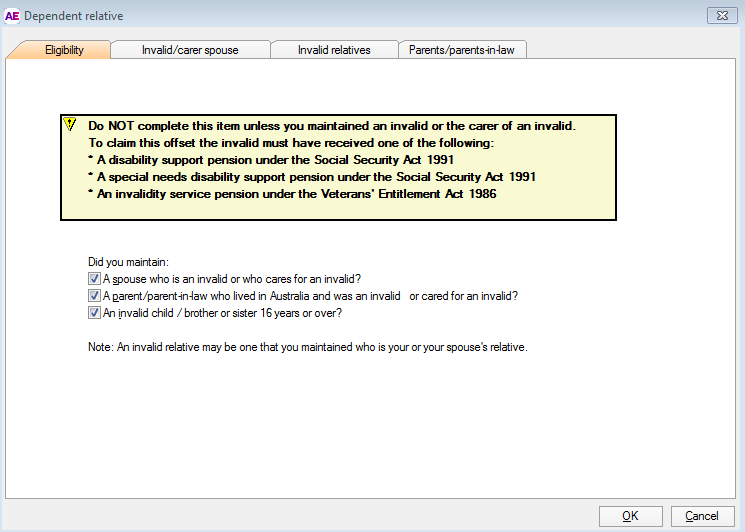Screen dimensions: 745x532
Task: Click the 'Did you maintain:' label
Action: pyautogui.click(x=128, y=262)
